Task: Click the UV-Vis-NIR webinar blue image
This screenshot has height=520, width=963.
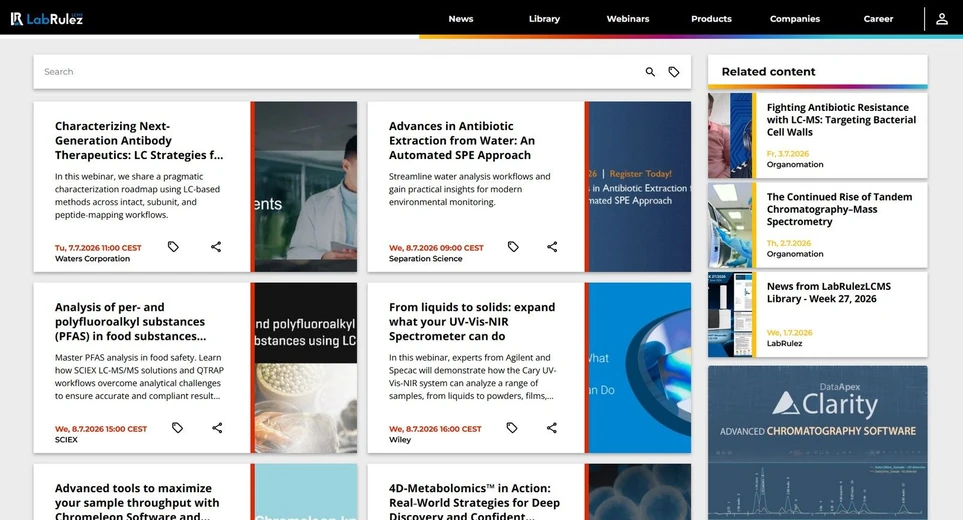Action: pos(640,368)
